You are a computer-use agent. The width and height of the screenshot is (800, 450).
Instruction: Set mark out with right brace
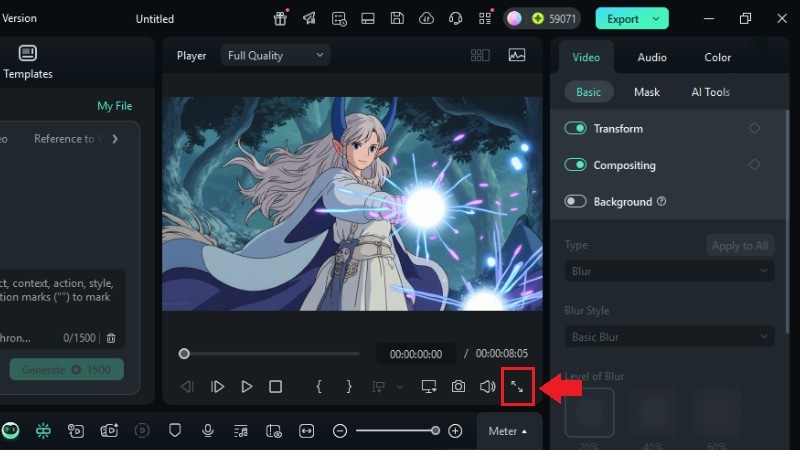(x=349, y=387)
